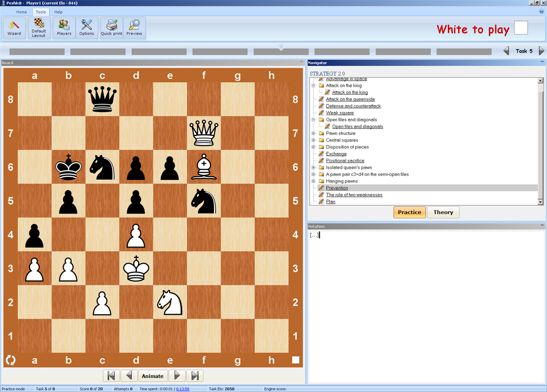Open the Help tab
This screenshot has height=392, width=547.
[58, 12]
